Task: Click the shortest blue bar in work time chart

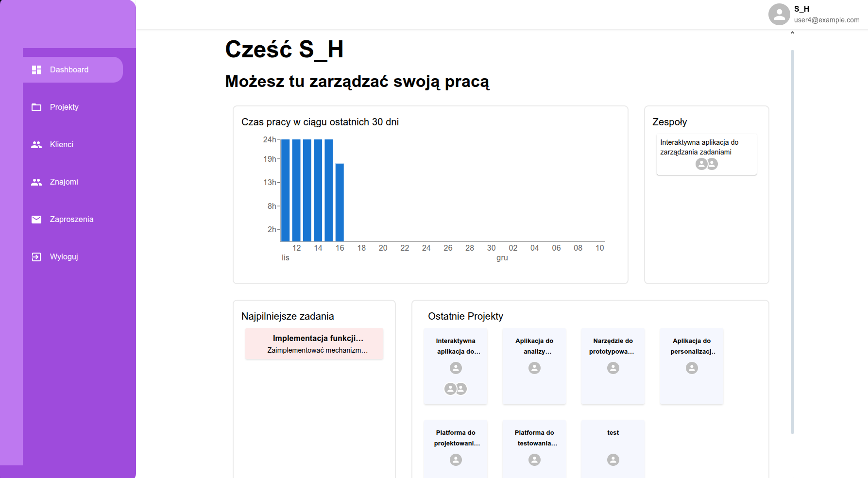Action: click(x=340, y=203)
